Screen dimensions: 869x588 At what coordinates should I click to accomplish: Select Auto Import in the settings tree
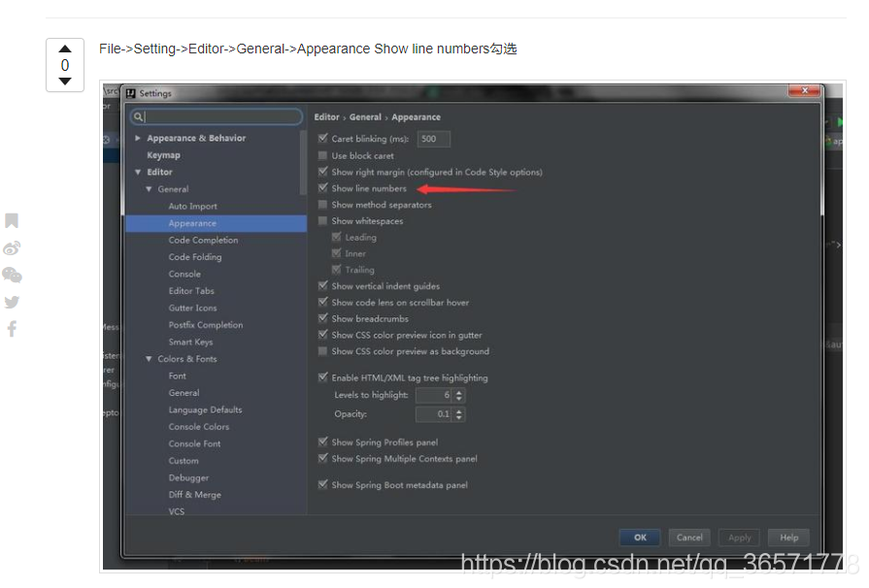(x=193, y=206)
